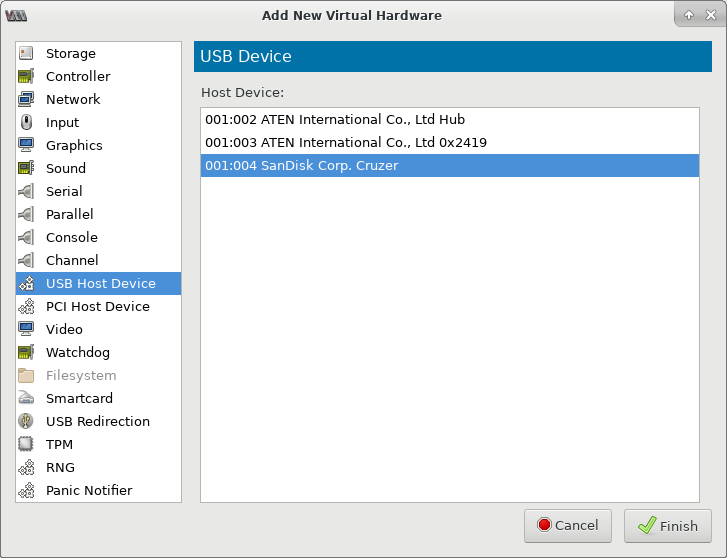
Task: Choose the Network icon in sidebar
Action: tap(26, 99)
